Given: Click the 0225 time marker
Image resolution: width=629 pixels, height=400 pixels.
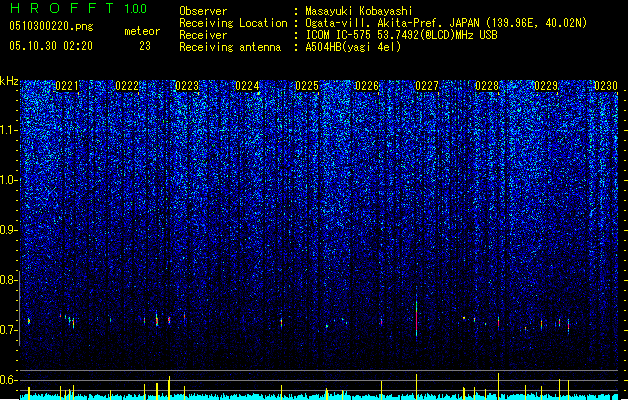Looking at the screenshot, I should [307, 86].
